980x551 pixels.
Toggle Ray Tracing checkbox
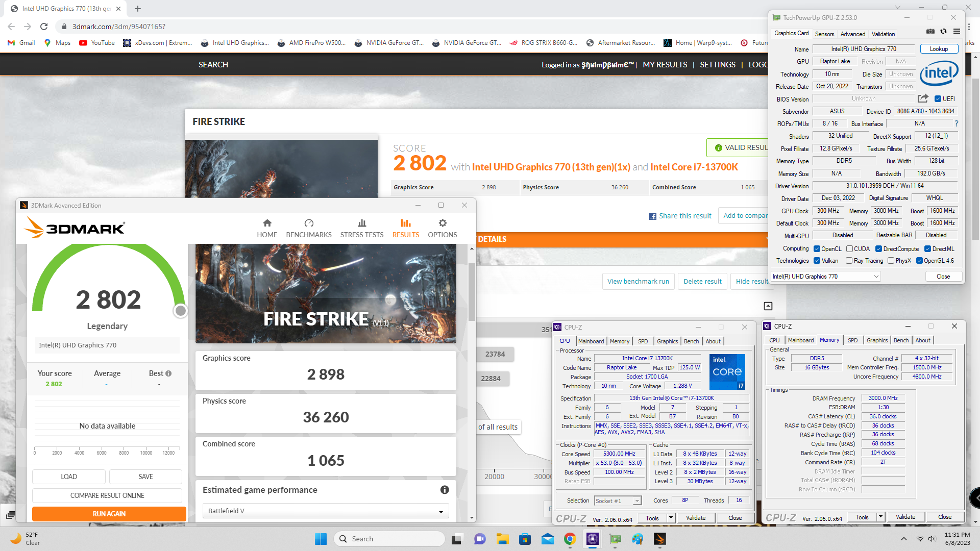coord(849,261)
